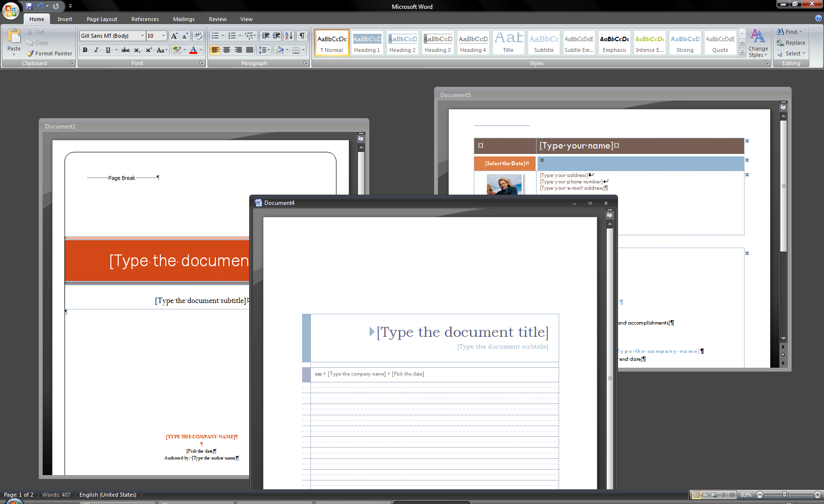Viewport: 824px width, 504px height.
Task: Click English (United States) language indicator
Action: [108, 495]
